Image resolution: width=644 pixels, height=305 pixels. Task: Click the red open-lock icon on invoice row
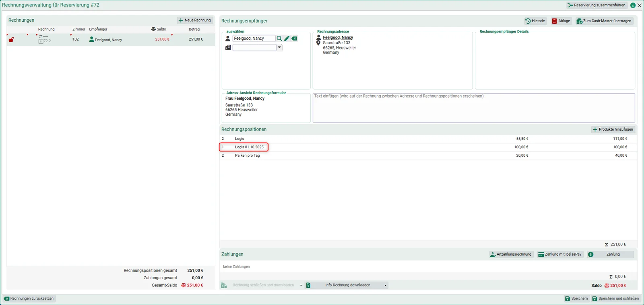coord(11,39)
